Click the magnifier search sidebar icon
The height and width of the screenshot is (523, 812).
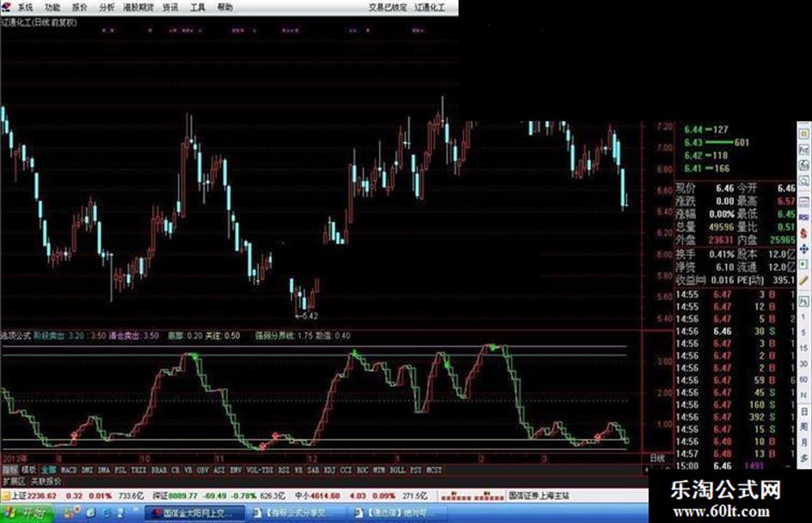[x=804, y=181]
